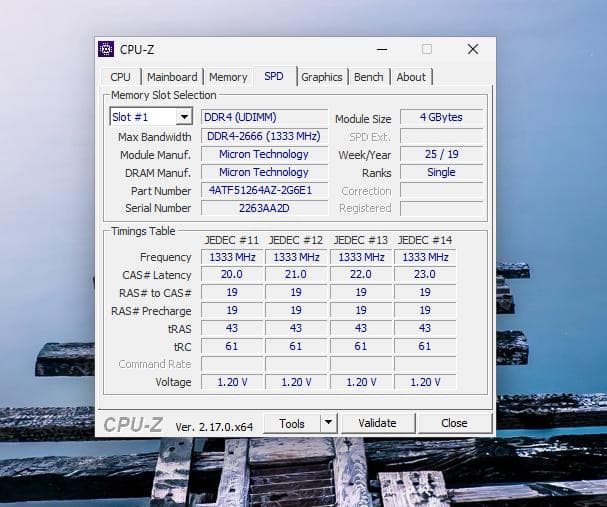Image resolution: width=607 pixels, height=507 pixels.
Task: Click the JEDEC #14 column header
Action: pyautogui.click(x=425, y=240)
